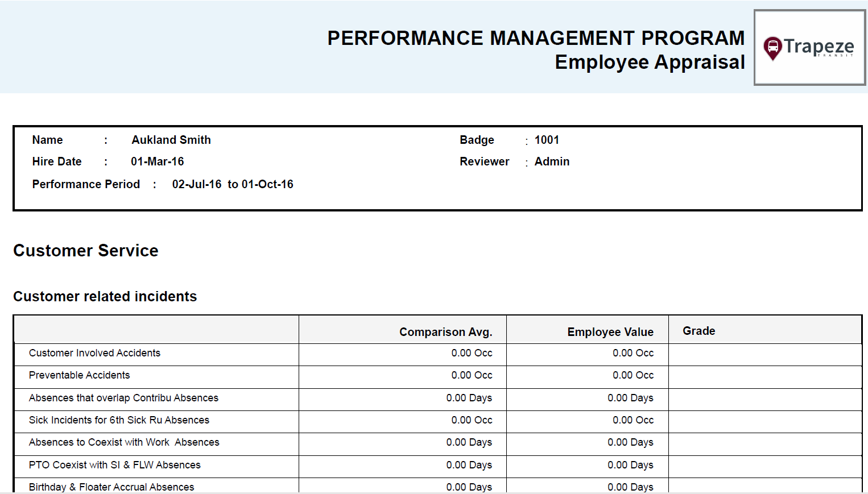This screenshot has height=494, width=868.
Task: Select the Sick Incidents for 6th Sick Ru row
Action: click(x=119, y=420)
